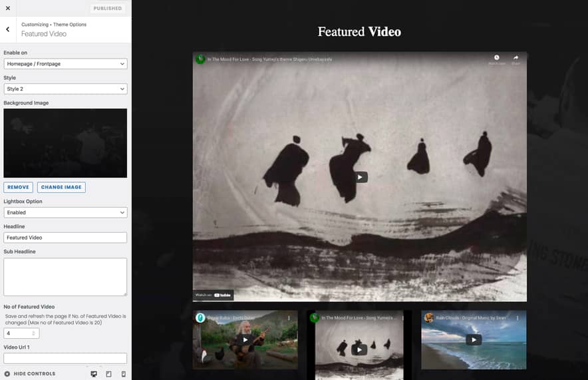Play the Rain Clouds thumbnail video
The image size is (588, 380).
(474, 340)
